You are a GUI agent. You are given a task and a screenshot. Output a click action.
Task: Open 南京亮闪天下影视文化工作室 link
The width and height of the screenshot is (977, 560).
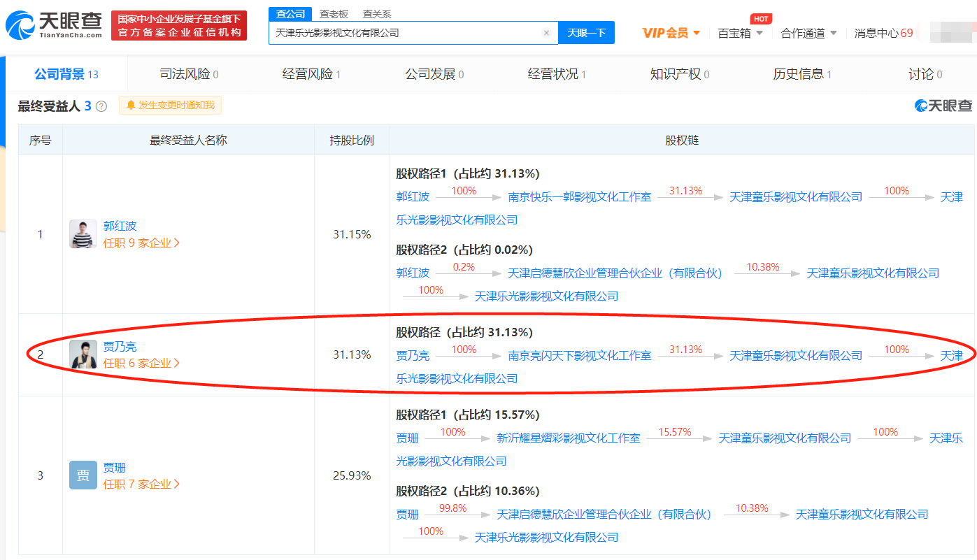pyautogui.click(x=580, y=356)
